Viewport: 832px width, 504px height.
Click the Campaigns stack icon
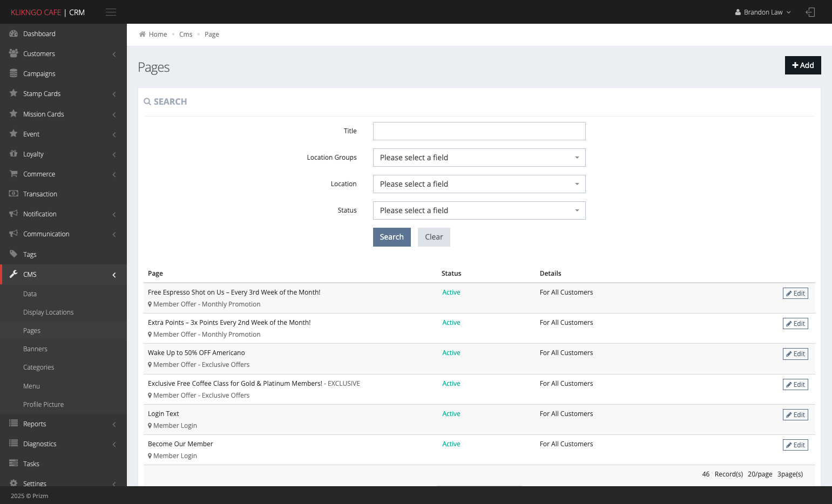(13, 73)
